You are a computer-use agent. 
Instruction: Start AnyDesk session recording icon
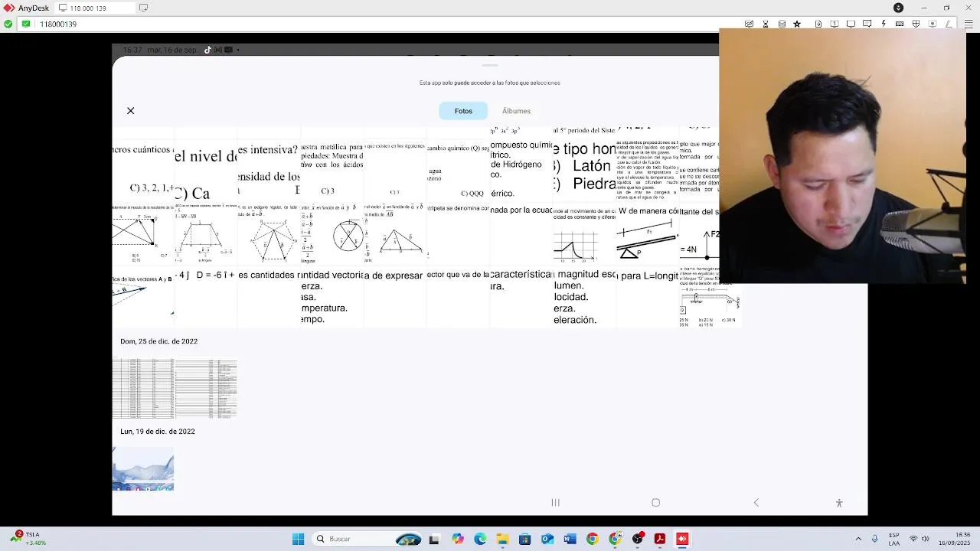tap(932, 24)
